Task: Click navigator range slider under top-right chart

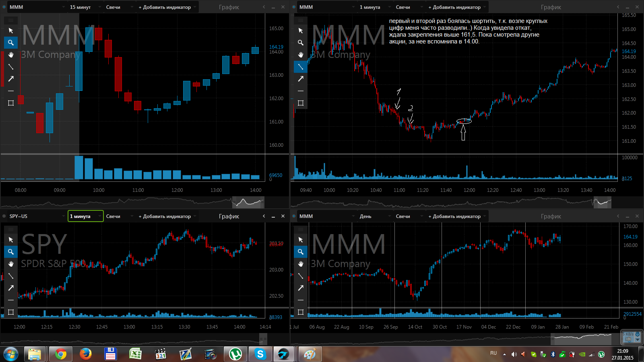Action: tap(603, 202)
